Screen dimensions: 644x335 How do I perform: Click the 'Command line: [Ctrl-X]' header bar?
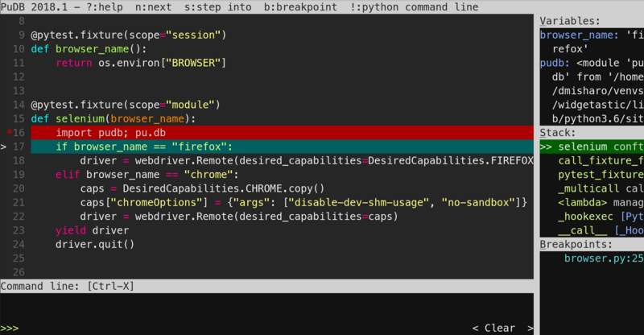click(x=267, y=286)
